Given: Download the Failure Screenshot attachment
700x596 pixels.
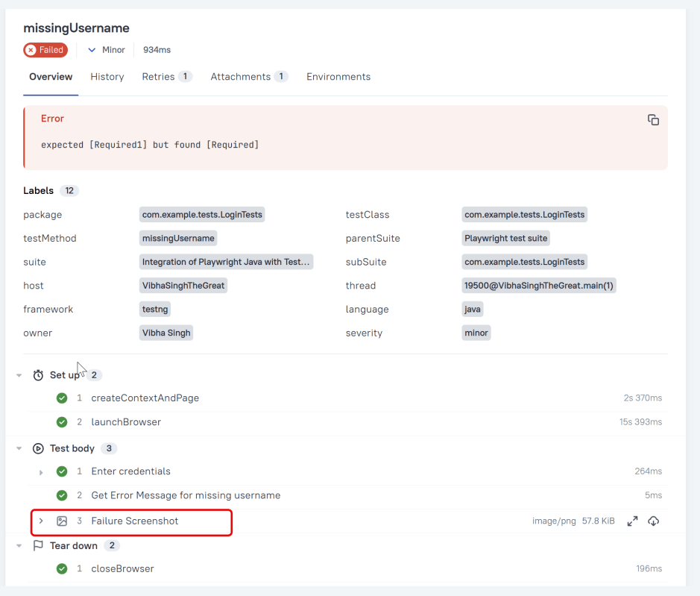Looking at the screenshot, I should (653, 521).
